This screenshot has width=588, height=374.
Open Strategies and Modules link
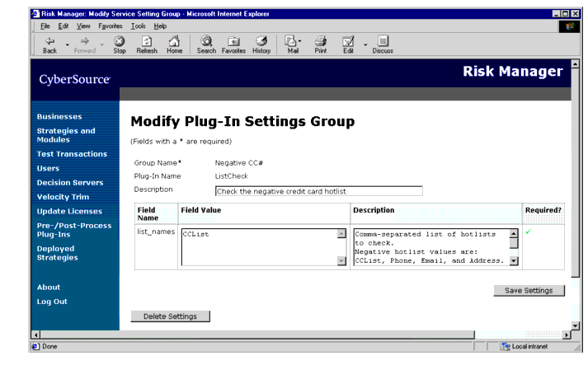click(66, 135)
